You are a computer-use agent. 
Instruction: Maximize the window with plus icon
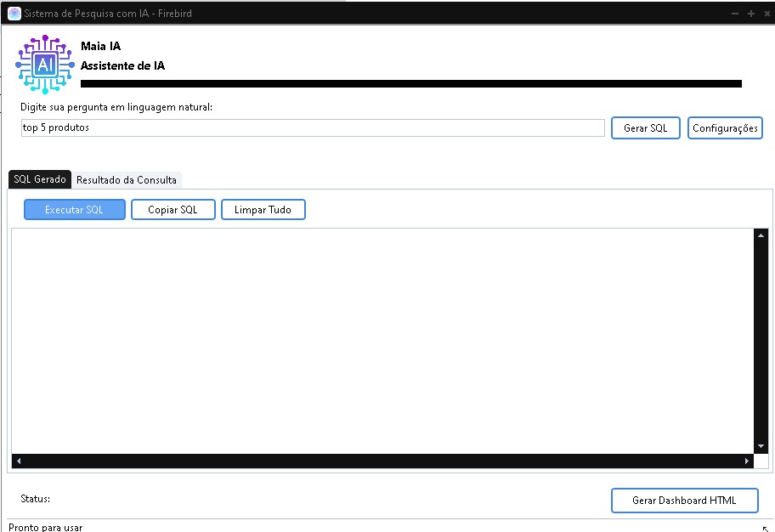coord(751,14)
